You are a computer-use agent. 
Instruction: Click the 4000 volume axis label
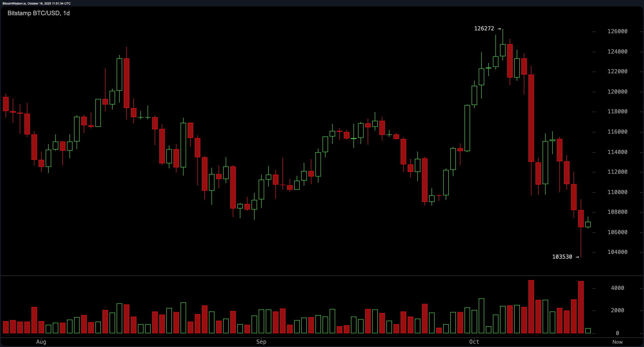click(x=617, y=288)
